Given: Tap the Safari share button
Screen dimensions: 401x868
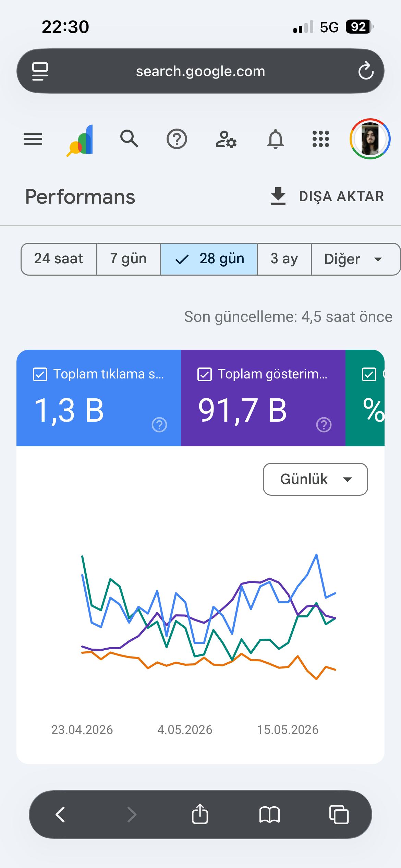Looking at the screenshot, I should point(200,814).
